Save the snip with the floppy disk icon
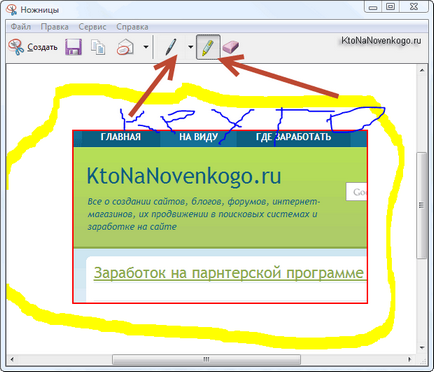 [x=73, y=47]
